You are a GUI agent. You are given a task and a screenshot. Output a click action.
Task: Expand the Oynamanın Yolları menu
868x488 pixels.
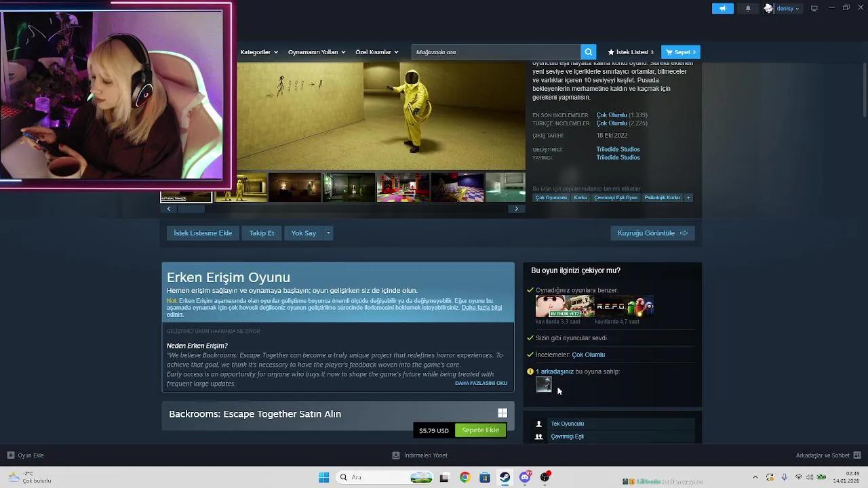317,52
